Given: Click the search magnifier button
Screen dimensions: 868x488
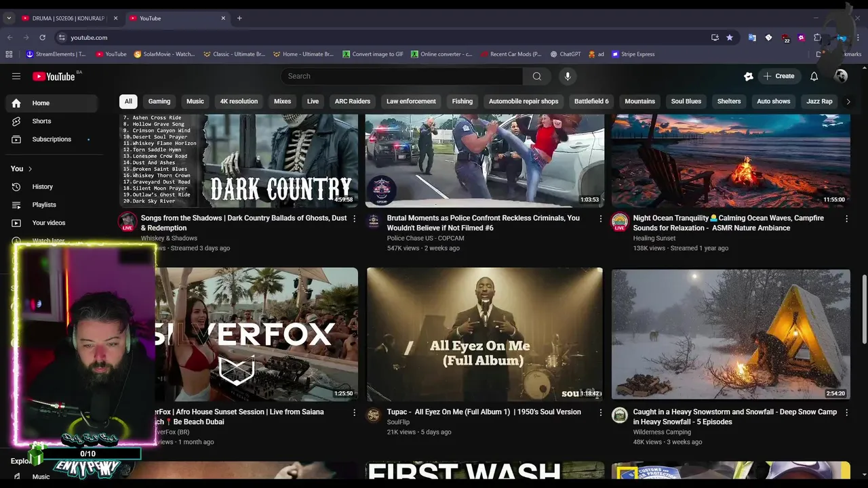Looking at the screenshot, I should pos(537,76).
